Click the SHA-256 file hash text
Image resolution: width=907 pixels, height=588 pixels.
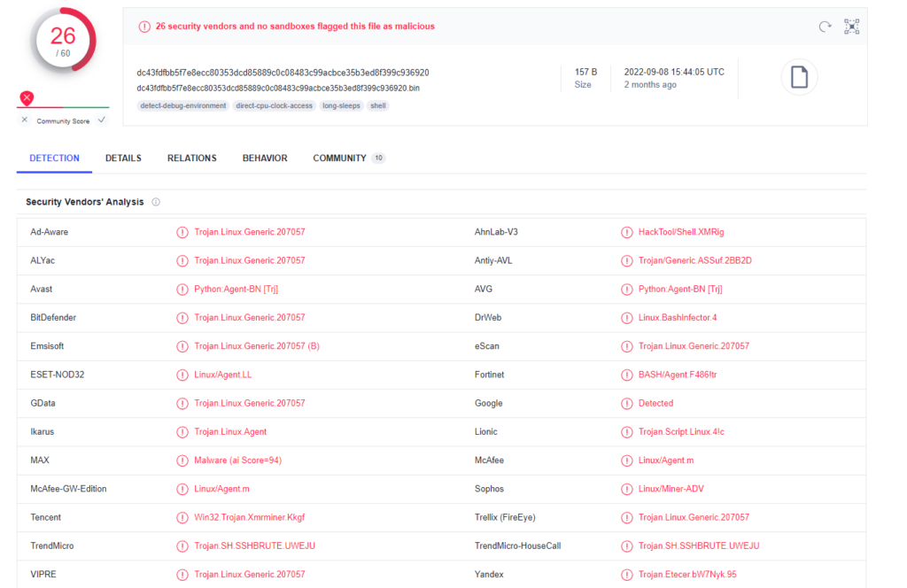[283, 73]
